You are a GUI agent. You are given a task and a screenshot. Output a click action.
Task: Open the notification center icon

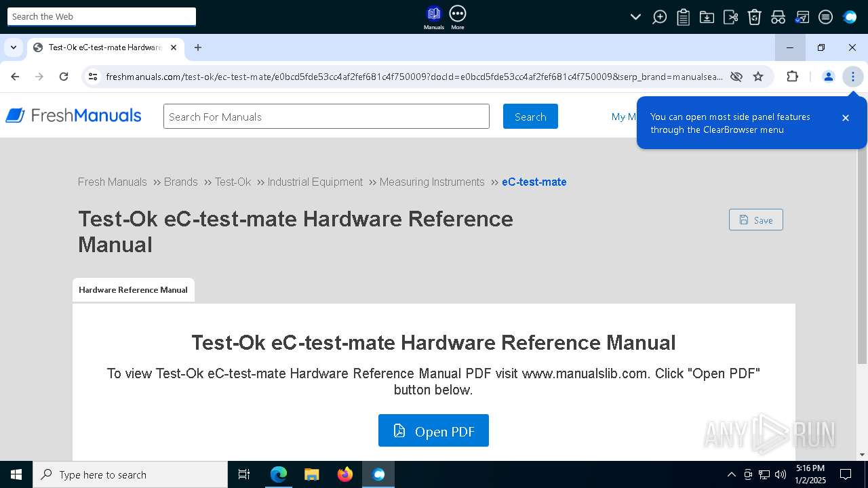(846, 474)
